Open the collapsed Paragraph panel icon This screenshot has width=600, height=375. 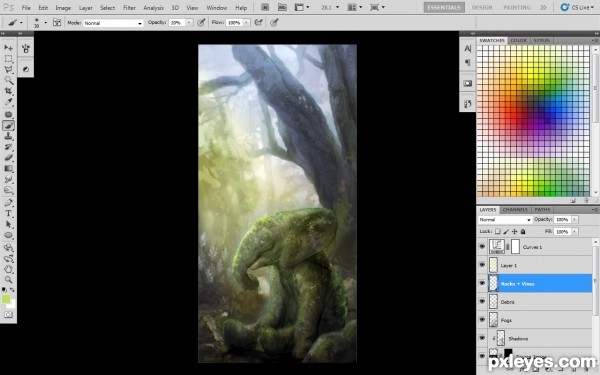468,62
